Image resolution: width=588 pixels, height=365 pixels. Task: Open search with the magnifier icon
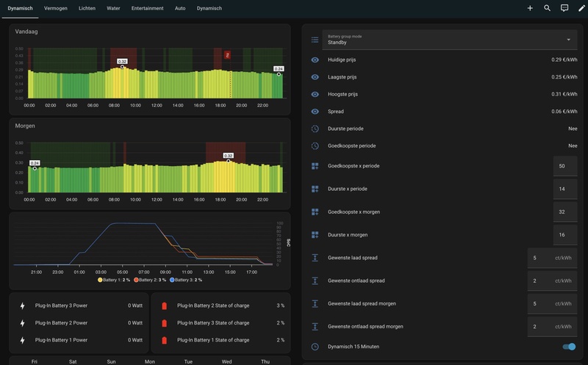point(547,8)
